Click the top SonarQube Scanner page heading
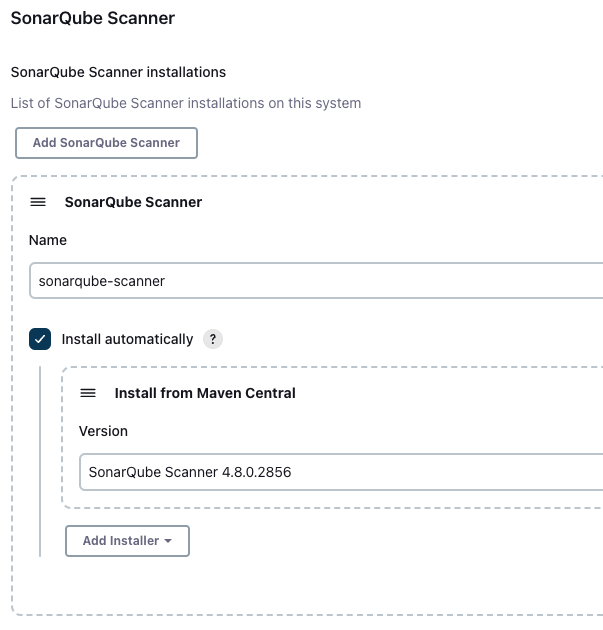This screenshot has width=603, height=630. (x=93, y=18)
